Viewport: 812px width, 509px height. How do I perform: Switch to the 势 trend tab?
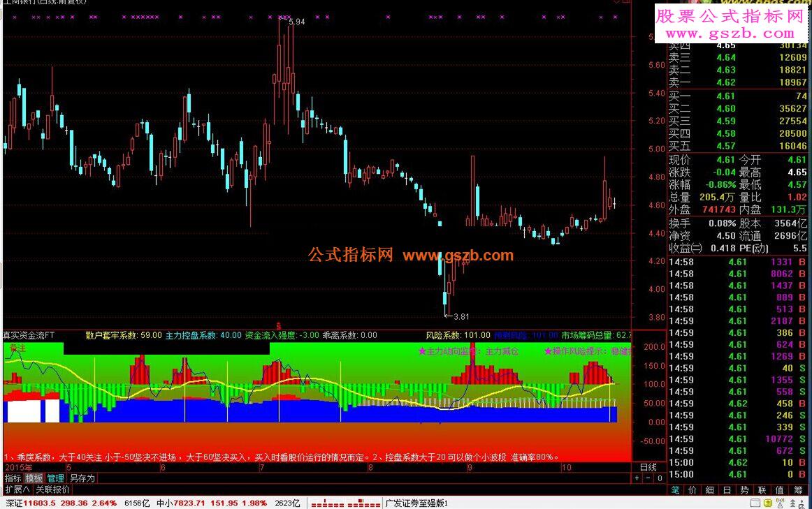745,490
